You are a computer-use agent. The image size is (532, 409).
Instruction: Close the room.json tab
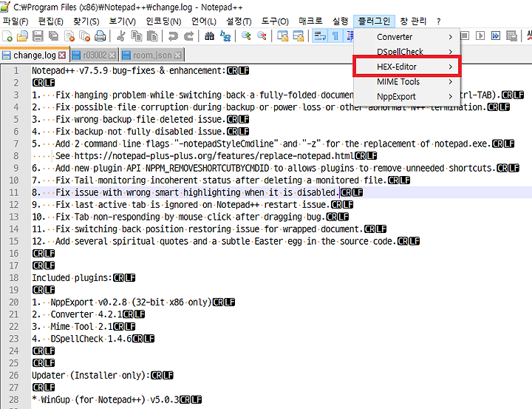178,55
